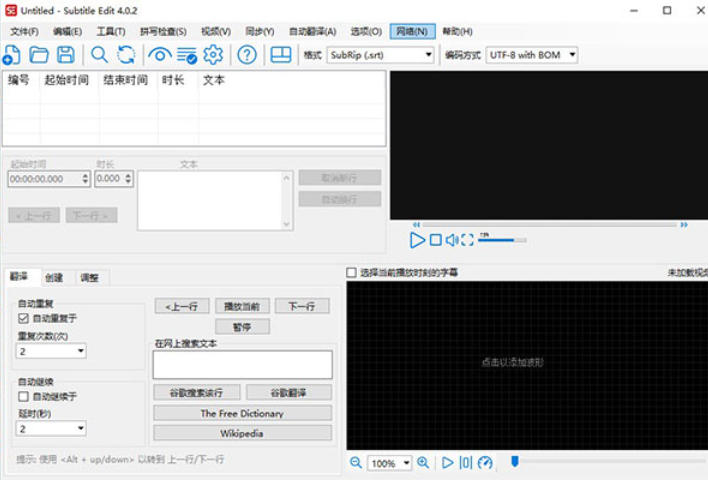The image size is (708, 480).
Task: Click the Replace arrows toolbar icon
Action: (x=126, y=55)
